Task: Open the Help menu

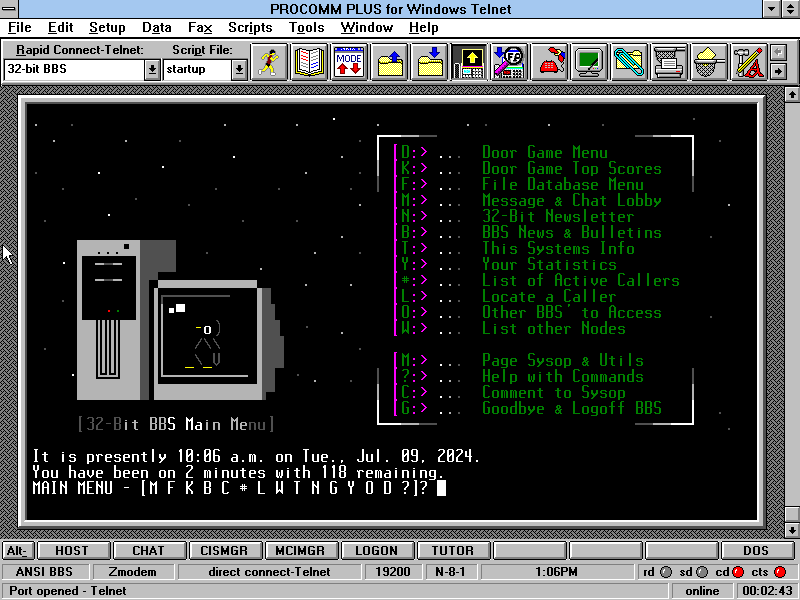Action: [x=423, y=28]
